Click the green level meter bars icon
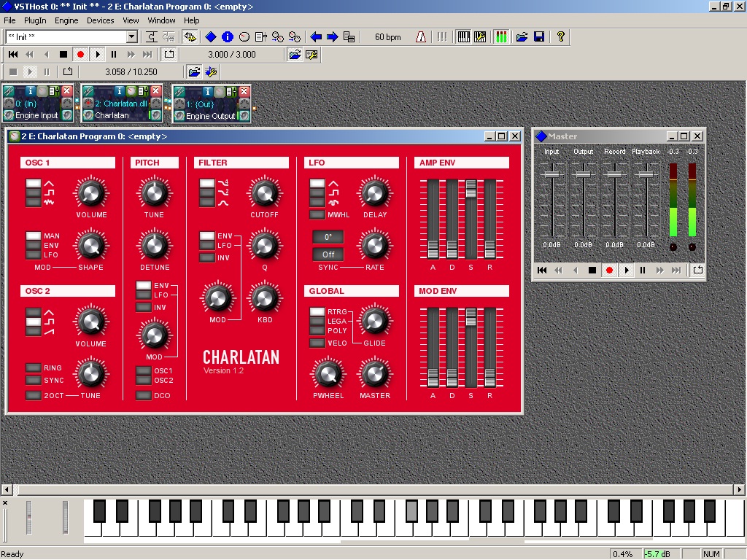The width and height of the screenshot is (747, 560). pos(501,36)
